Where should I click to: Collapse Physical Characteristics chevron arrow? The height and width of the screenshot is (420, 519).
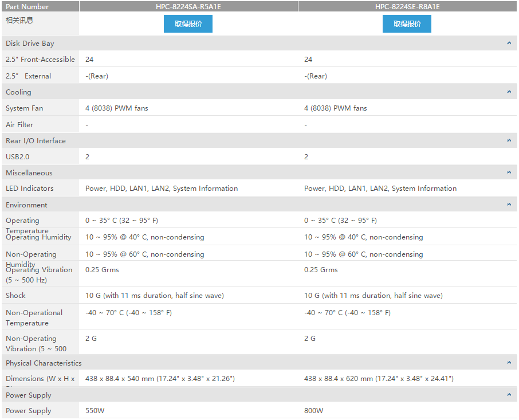[509, 363]
